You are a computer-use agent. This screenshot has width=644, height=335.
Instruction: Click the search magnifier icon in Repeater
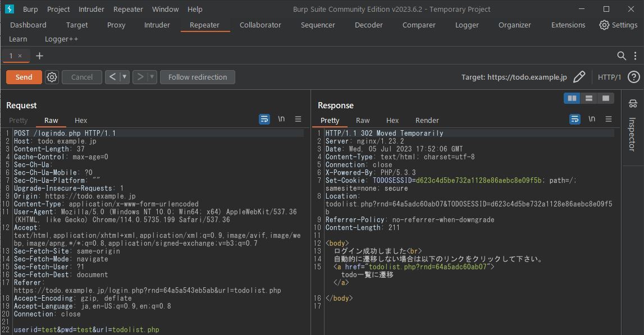click(622, 56)
